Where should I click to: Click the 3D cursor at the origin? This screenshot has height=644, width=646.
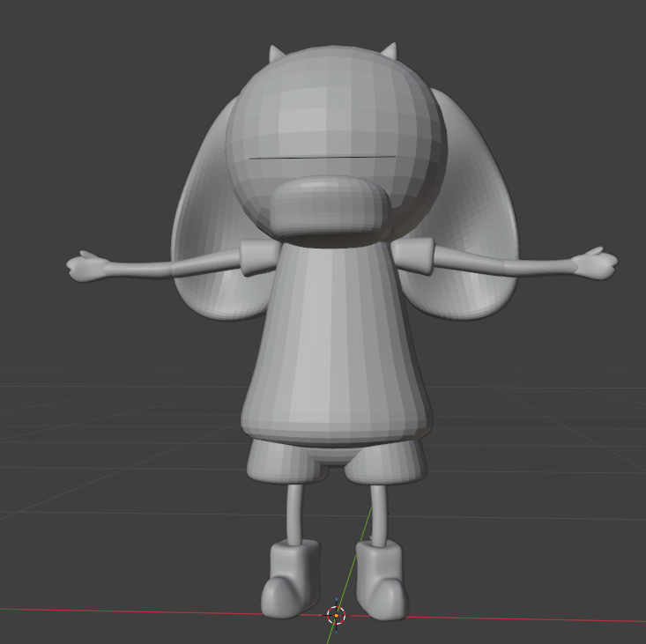336,615
